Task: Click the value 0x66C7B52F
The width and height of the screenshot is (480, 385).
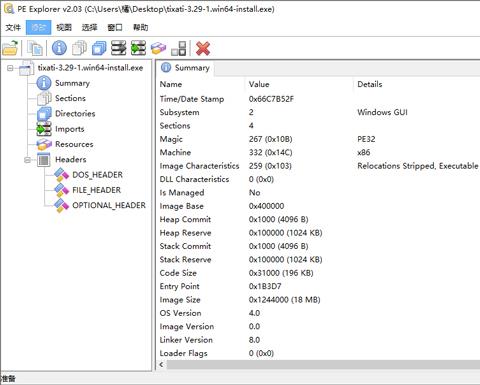Action: click(x=271, y=99)
